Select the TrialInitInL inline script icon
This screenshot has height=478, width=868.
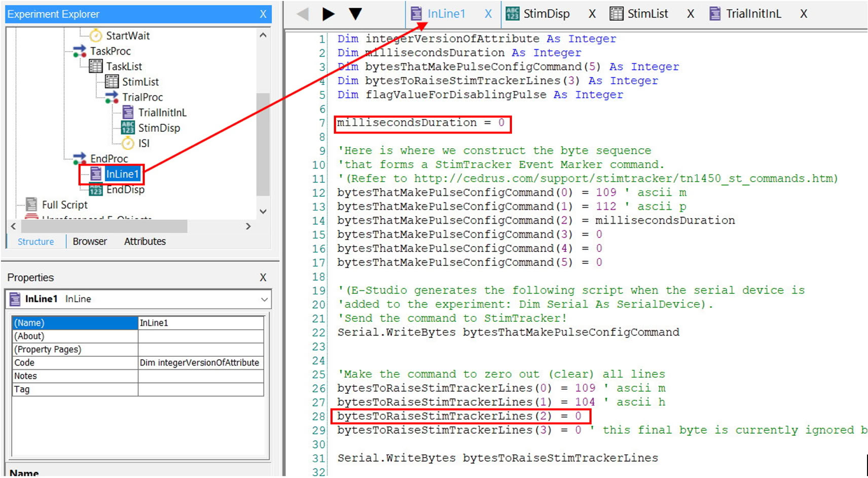128,113
